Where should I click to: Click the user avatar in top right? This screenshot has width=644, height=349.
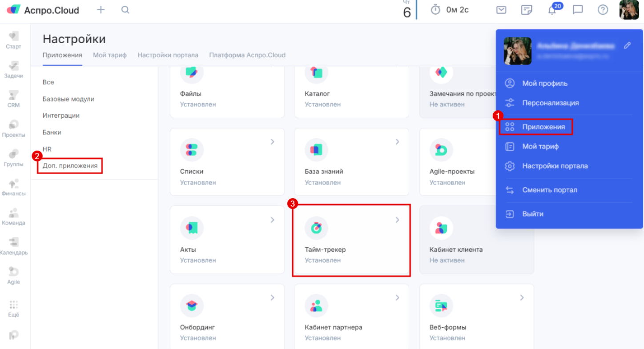pos(629,10)
